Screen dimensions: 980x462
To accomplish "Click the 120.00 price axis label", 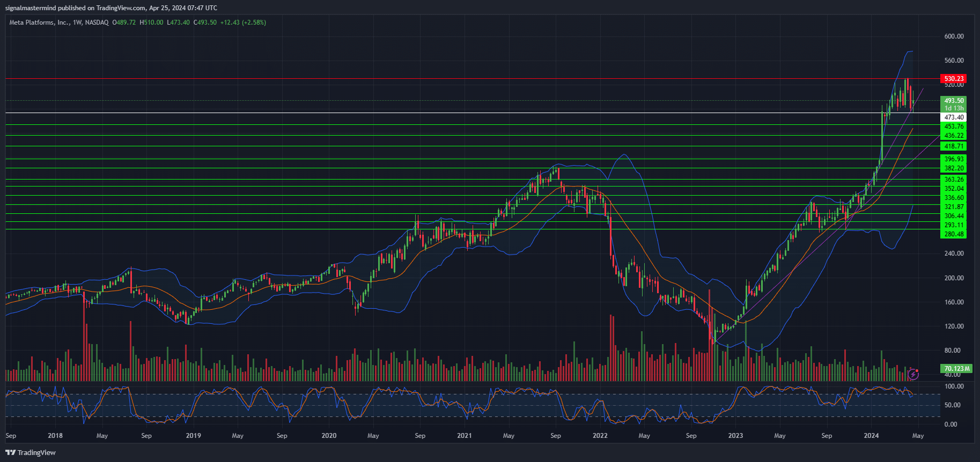I will [954, 326].
